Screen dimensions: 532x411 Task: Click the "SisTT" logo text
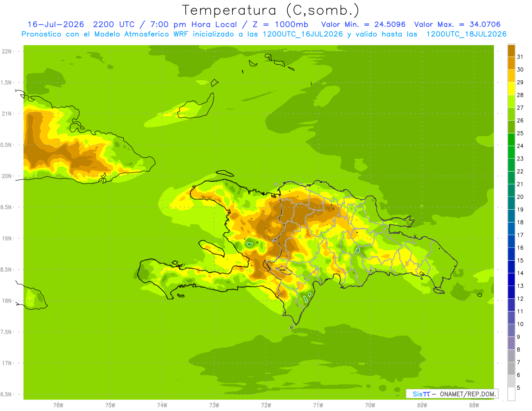click(x=421, y=394)
